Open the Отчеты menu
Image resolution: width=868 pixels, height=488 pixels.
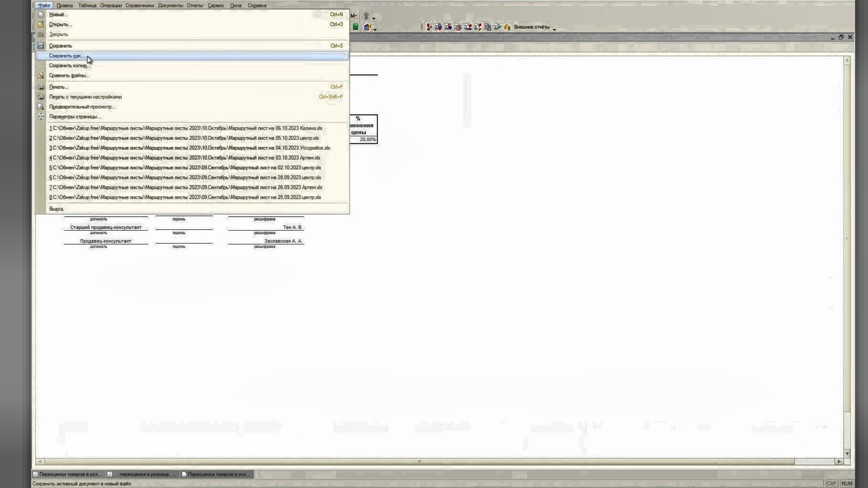[195, 5]
